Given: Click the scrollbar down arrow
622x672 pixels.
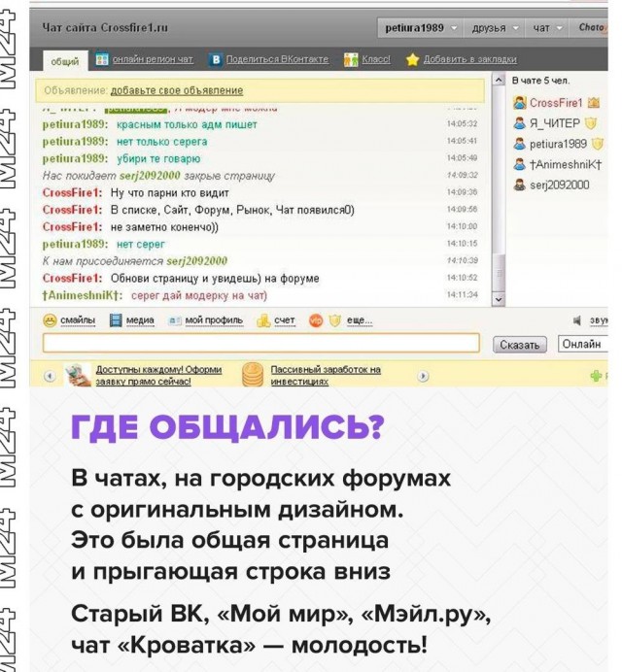Looking at the screenshot, I should [498, 299].
